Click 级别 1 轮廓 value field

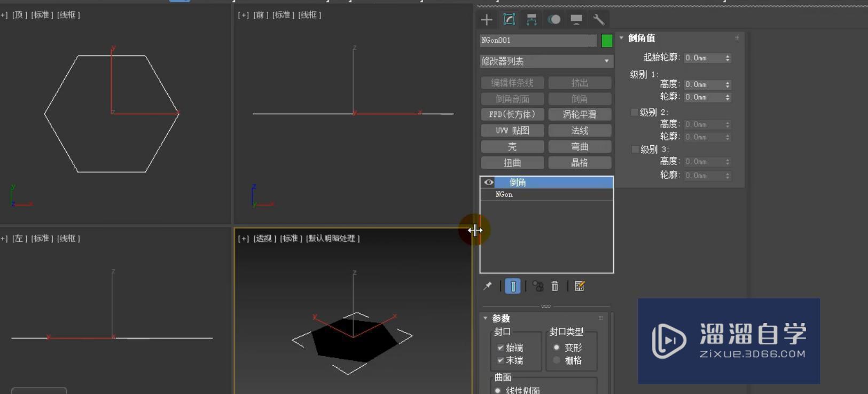coord(703,97)
